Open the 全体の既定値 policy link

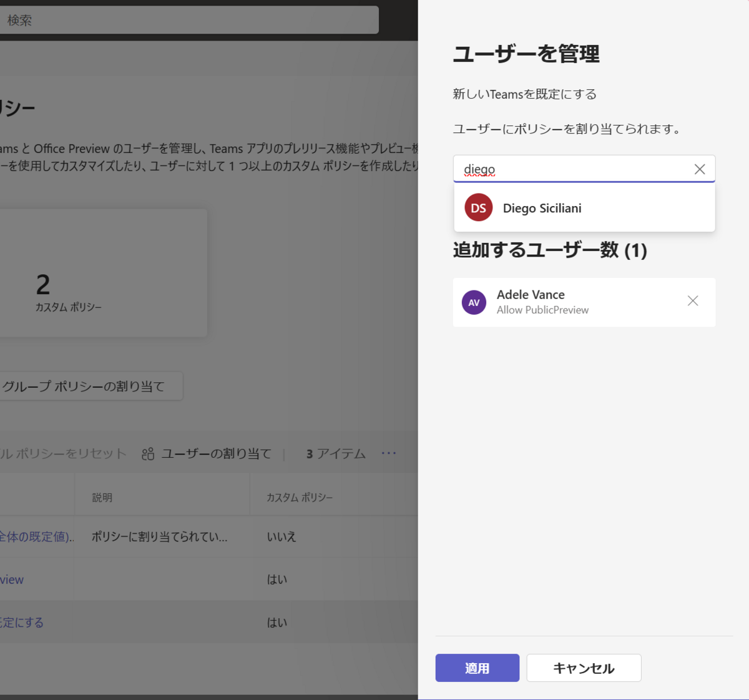coord(37,536)
